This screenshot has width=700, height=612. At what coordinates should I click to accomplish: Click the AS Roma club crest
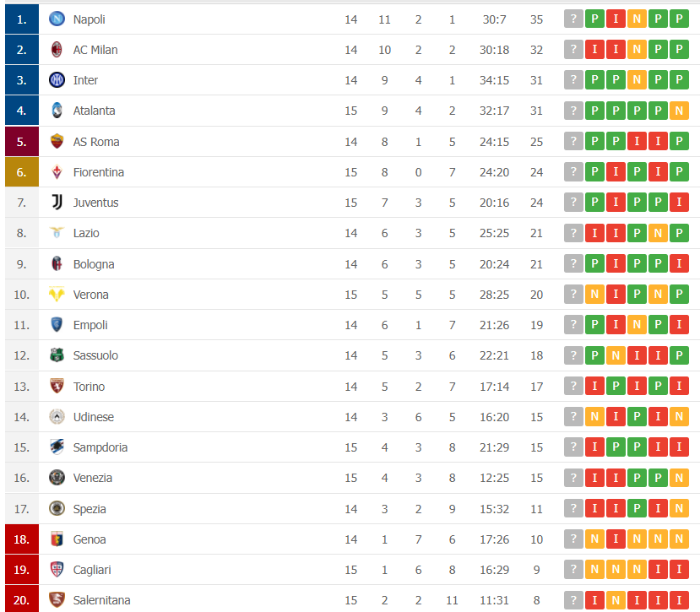coord(57,142)
